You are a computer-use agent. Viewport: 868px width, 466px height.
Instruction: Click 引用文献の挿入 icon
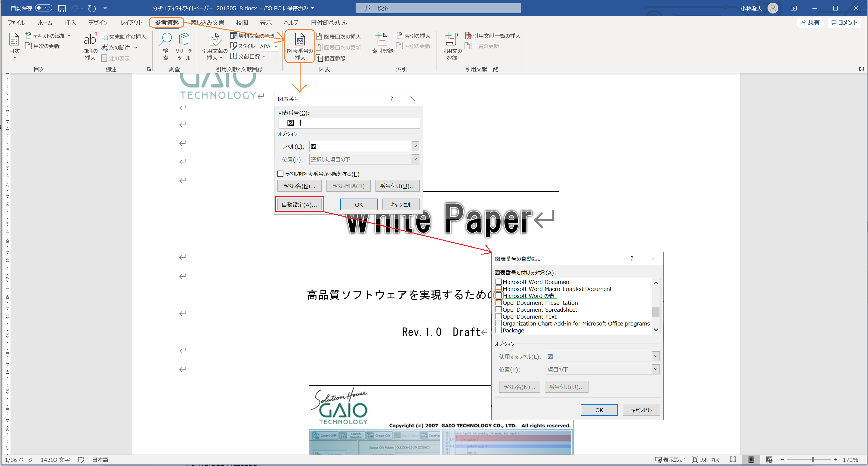click(x=215, y=39)
